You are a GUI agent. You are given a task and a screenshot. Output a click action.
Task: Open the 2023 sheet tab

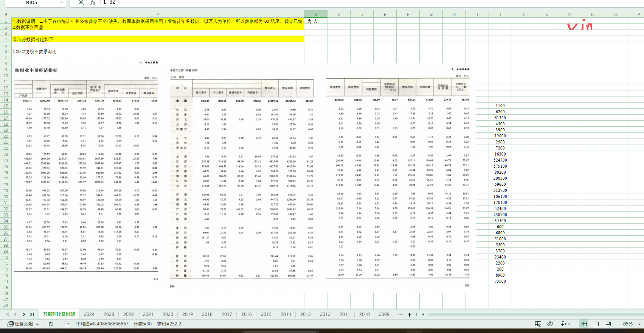click(109, 314)
